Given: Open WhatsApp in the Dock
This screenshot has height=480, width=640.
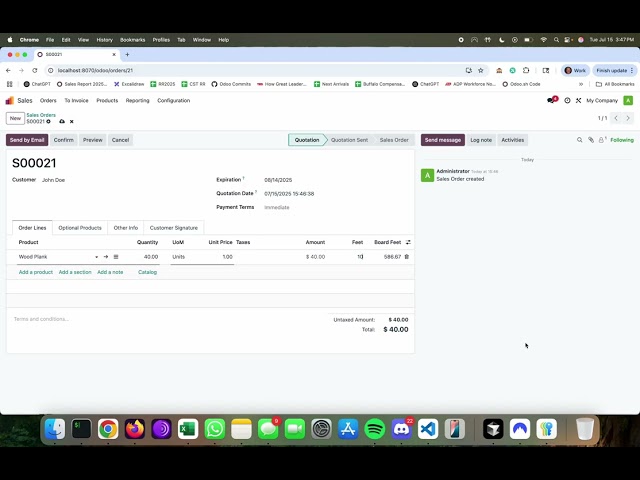Looking at the screenshot, I should [215, 429].
